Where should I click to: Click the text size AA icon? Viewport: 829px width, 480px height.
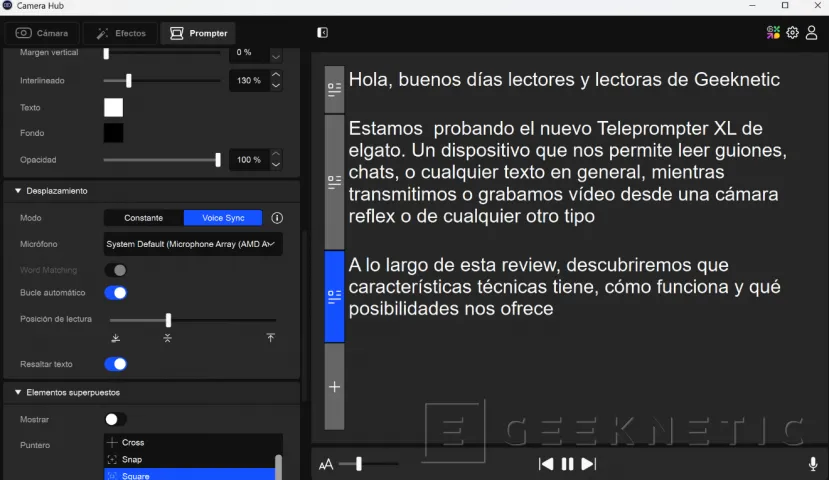(x=326, y=465)
